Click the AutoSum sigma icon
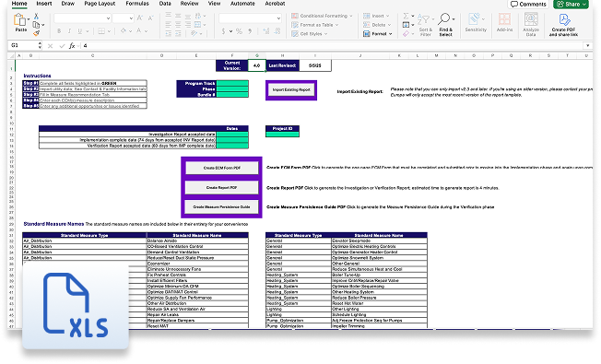Image resolution: width=601 pixels, height=364 pixels. coord(406,16)
